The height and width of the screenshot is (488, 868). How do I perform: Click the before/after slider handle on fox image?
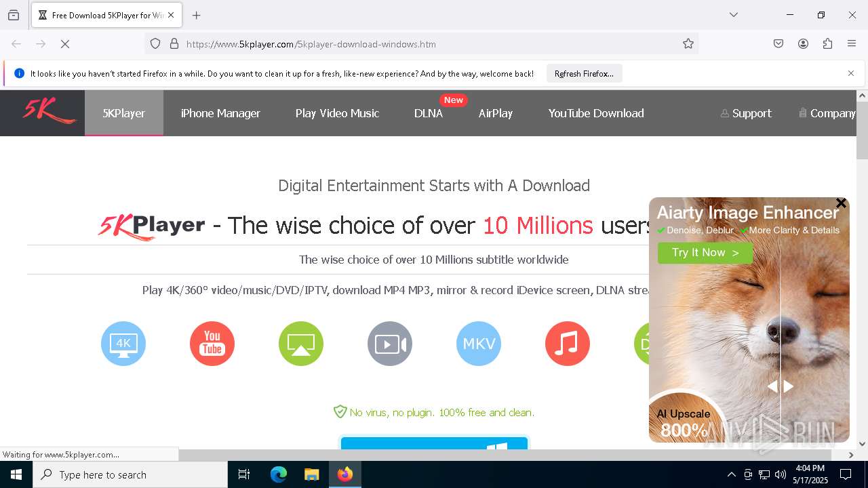pos(780,386)
